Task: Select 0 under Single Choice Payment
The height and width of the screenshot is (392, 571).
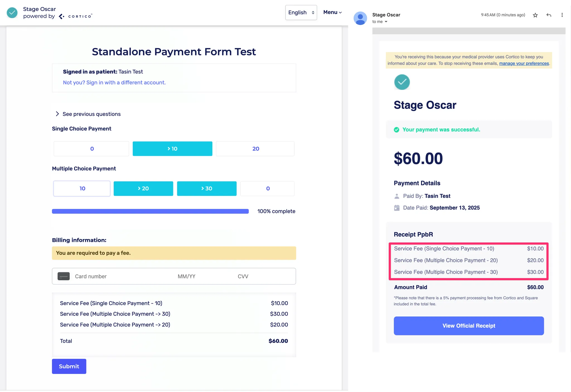Action: pos(91,149)
